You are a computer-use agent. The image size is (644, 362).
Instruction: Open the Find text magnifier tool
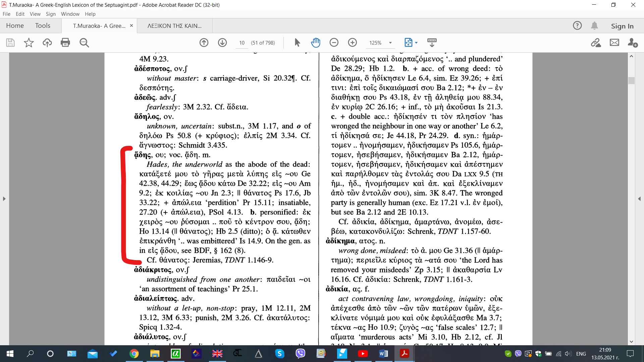point(84,43)
